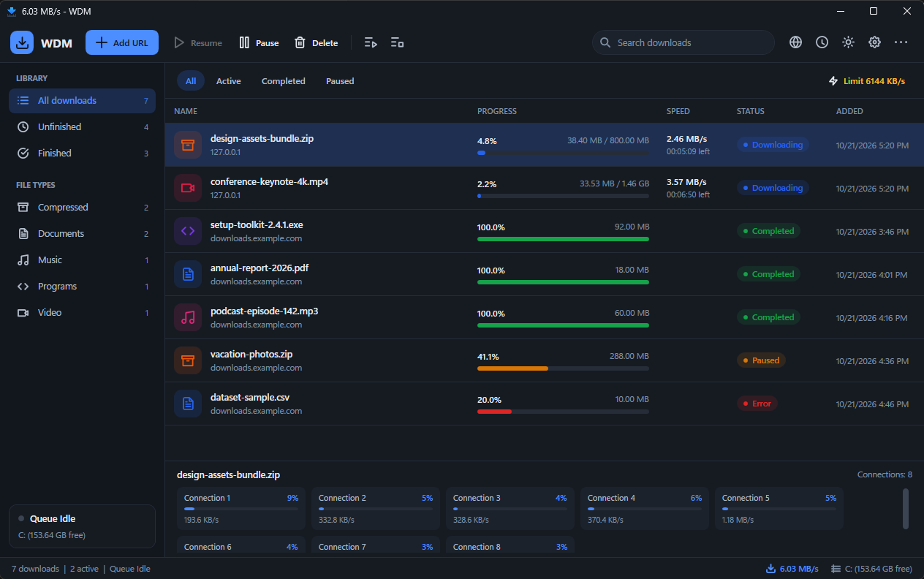Open the browser globe icon

coord(796,42)
